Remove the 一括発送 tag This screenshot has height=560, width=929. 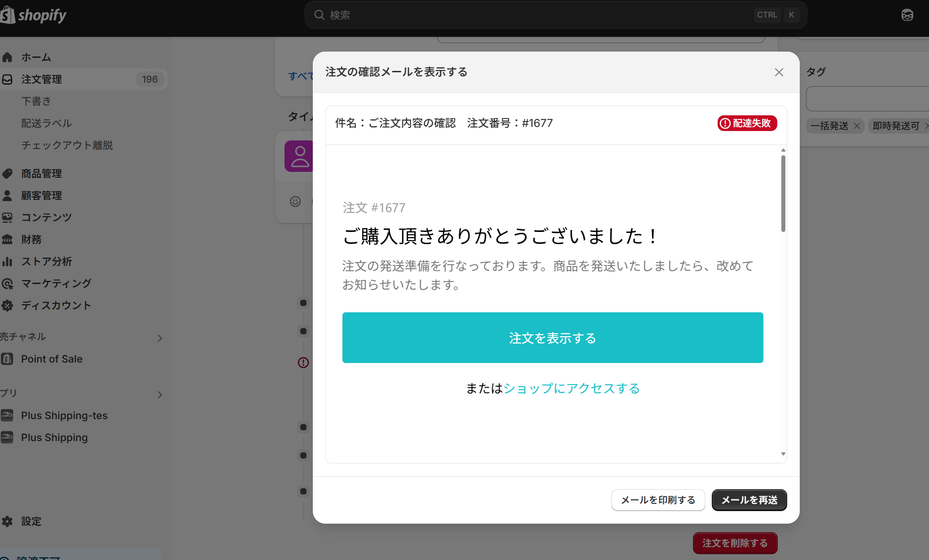point(857,126)
